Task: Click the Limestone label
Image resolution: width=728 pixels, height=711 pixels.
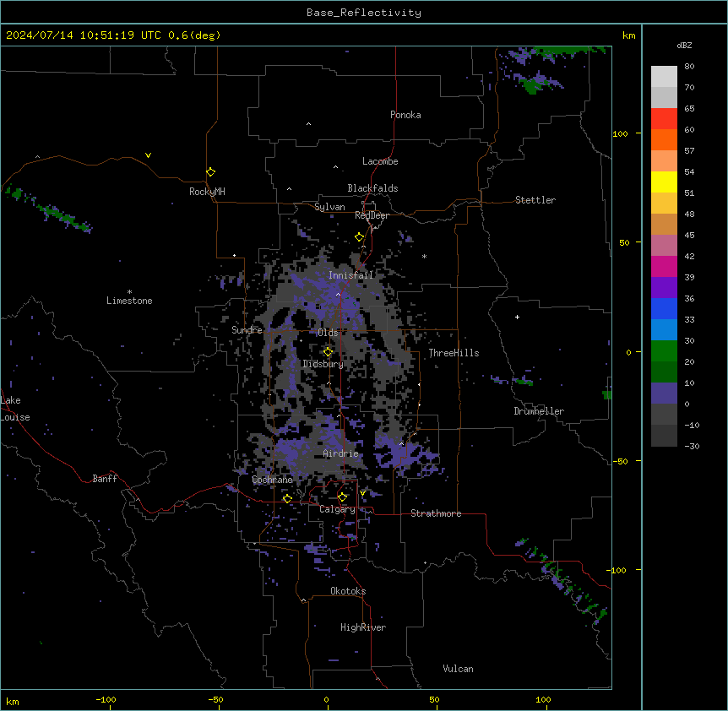Action: (129, 301)
